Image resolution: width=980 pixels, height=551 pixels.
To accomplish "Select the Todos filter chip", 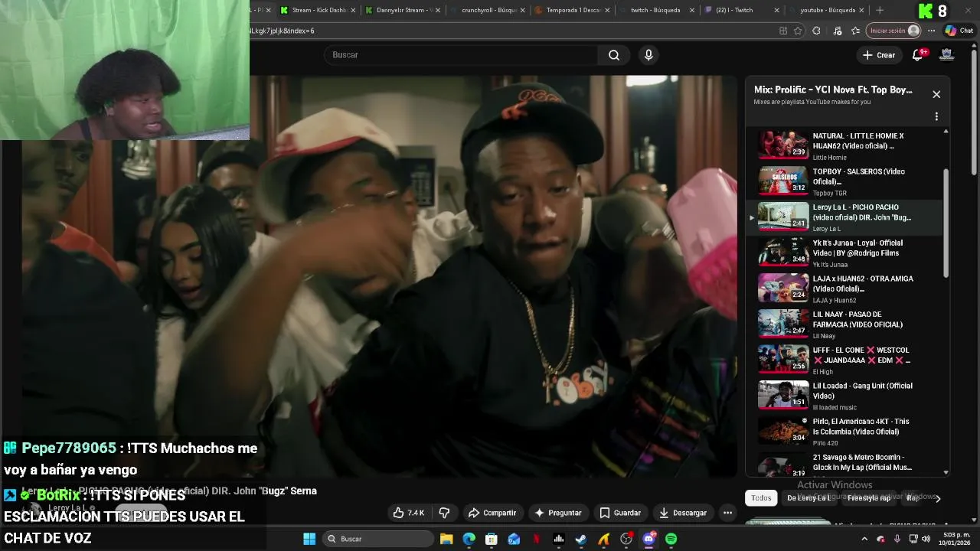I will point(761,497).
